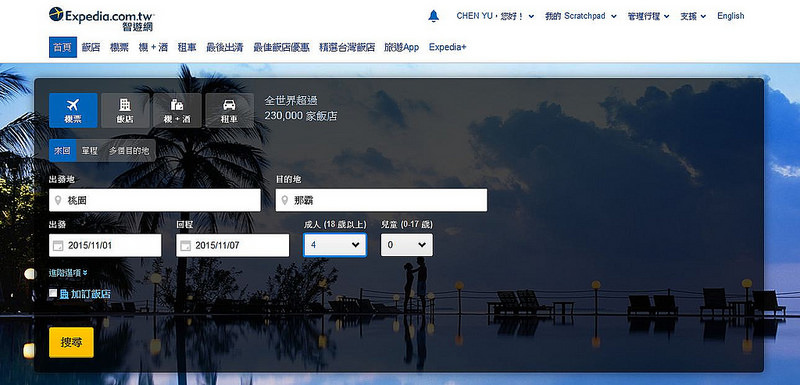Open 飯店 in the top navigation bar
Image resolution: width=800 pixels, height=385 pixels.
coord(91,47)
